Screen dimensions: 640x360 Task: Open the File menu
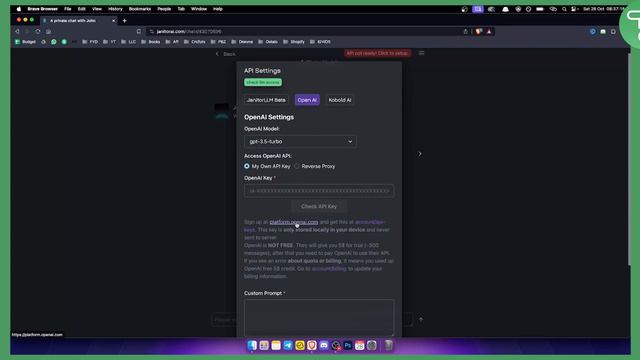point(68,9)
